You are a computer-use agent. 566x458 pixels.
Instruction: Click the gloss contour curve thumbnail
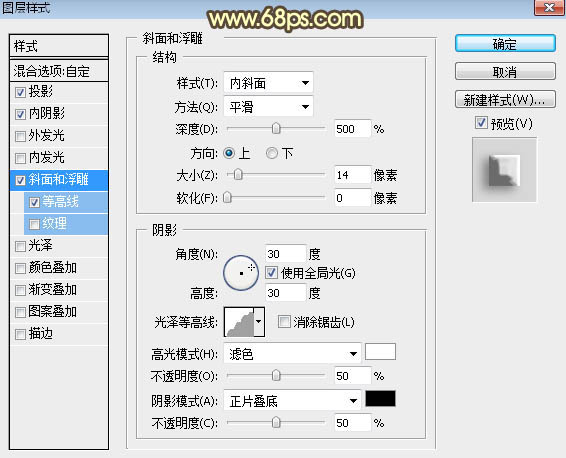[x=239, y=322]
